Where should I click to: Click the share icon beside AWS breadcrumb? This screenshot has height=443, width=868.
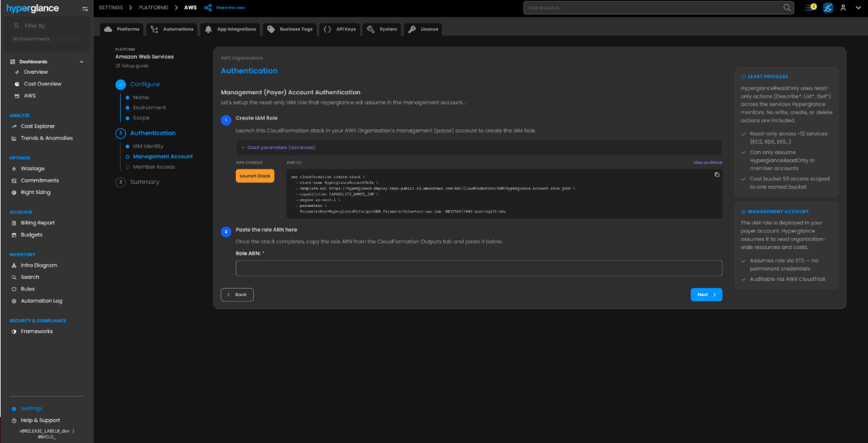point(208,7)
